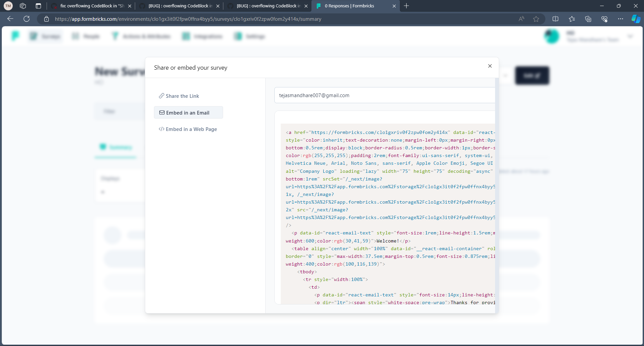Click the Settings icon in the navigation bar
This screenshot has height=346, width=644.
coord(238,36)
